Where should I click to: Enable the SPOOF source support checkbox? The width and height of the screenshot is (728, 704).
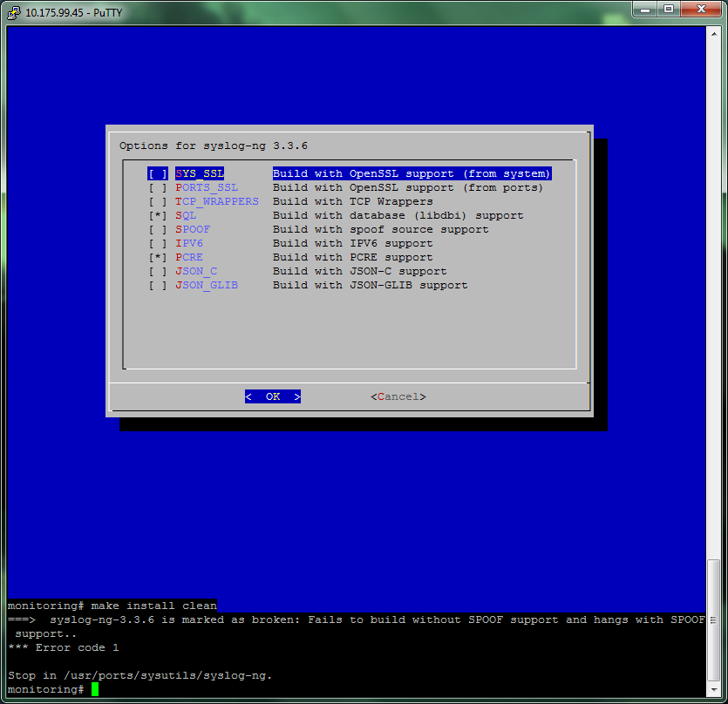point(158,229)
